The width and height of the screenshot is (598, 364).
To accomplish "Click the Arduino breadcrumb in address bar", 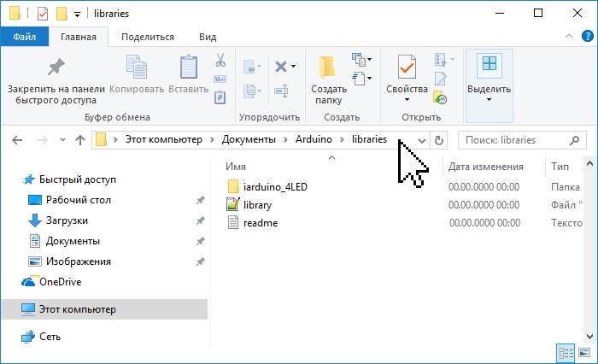I will click(x=314, y=139).
